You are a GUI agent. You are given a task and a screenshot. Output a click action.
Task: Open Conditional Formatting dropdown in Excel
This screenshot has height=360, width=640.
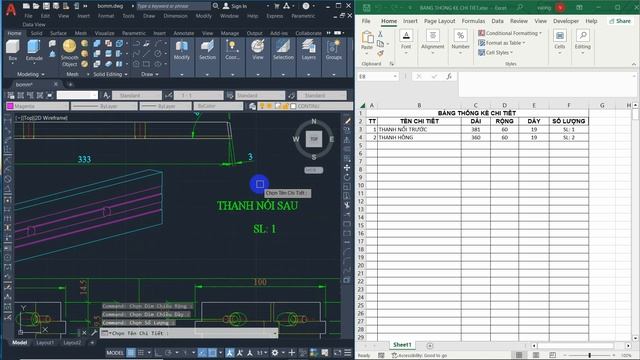click(x=510, y=33)
